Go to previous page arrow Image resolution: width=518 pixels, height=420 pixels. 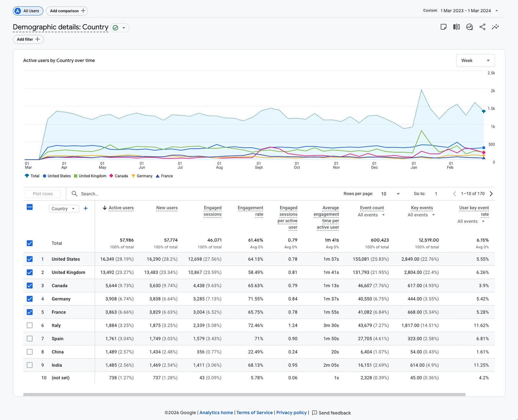(x=455, y=193)
